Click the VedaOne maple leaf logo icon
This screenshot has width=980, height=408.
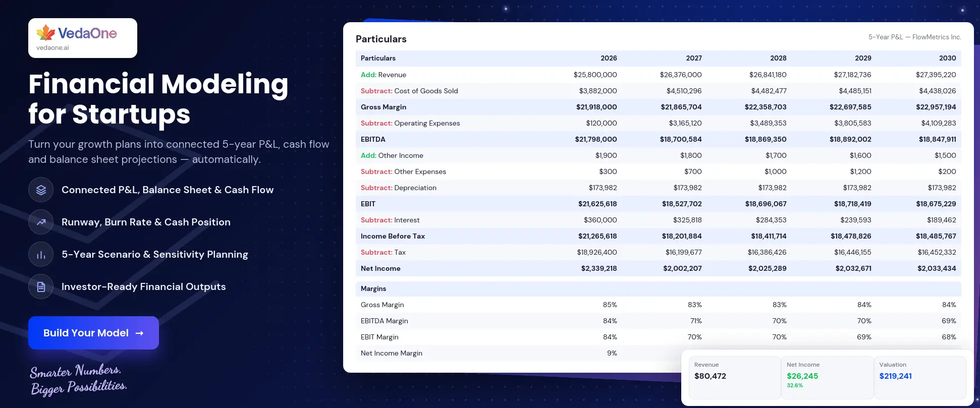(x=45, y=33)
